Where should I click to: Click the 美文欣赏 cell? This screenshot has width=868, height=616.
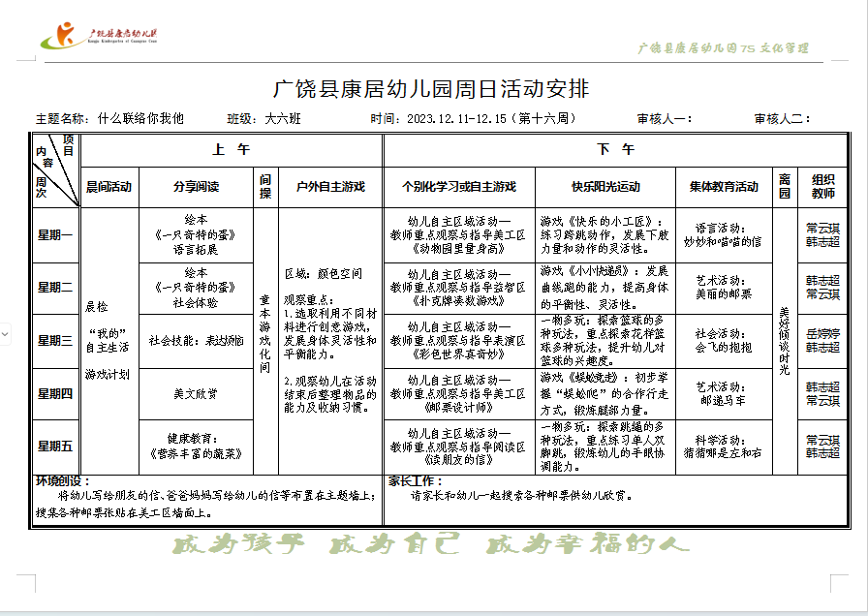196,394
